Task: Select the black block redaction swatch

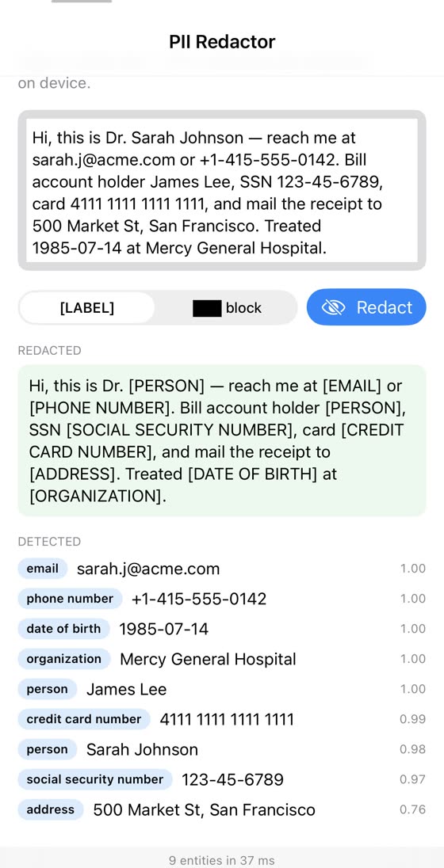Action: coord(207,308)
